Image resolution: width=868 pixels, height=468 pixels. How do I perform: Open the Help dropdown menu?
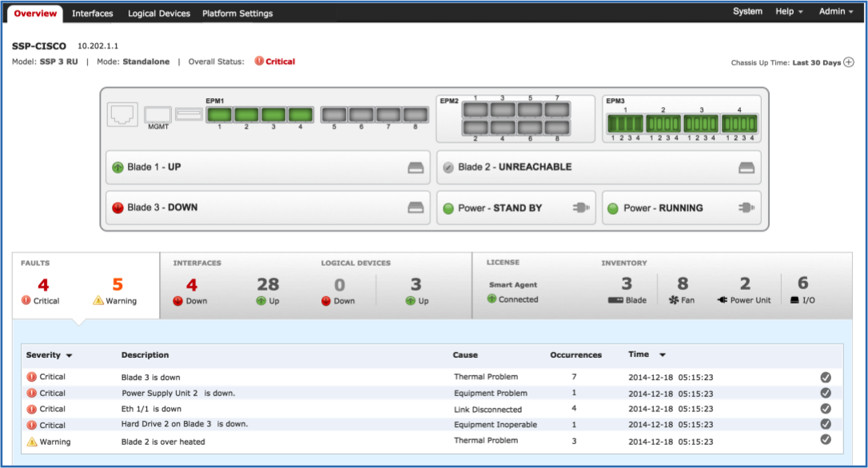[x=789, y=12]
